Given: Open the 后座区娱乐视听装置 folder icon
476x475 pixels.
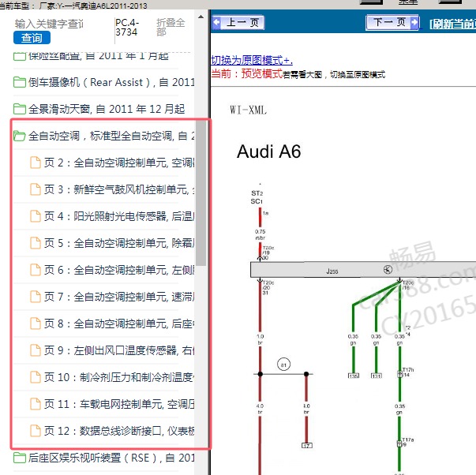Looking at the screenshot, I should pyautogui.click(x=20, y=458).
